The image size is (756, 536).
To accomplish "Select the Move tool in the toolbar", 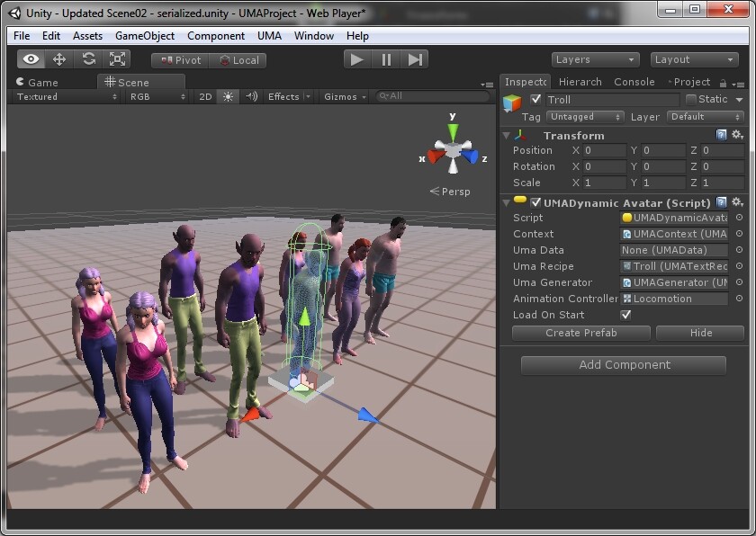I will [61, 58].
